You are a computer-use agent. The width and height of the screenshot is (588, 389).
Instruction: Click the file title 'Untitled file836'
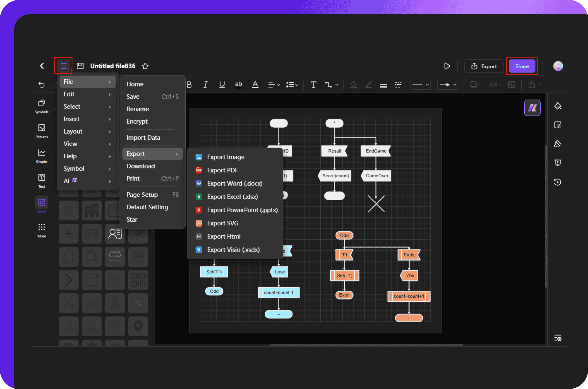click(x=113, y=66)
